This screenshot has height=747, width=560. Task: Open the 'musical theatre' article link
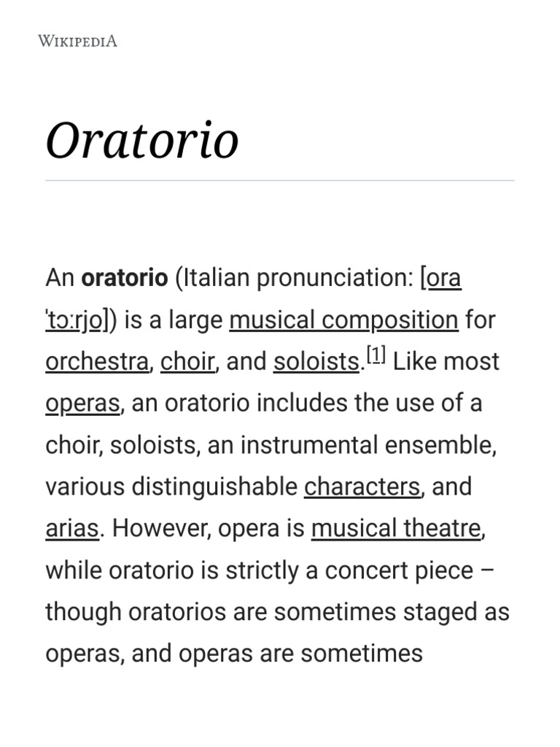(396, 528)
